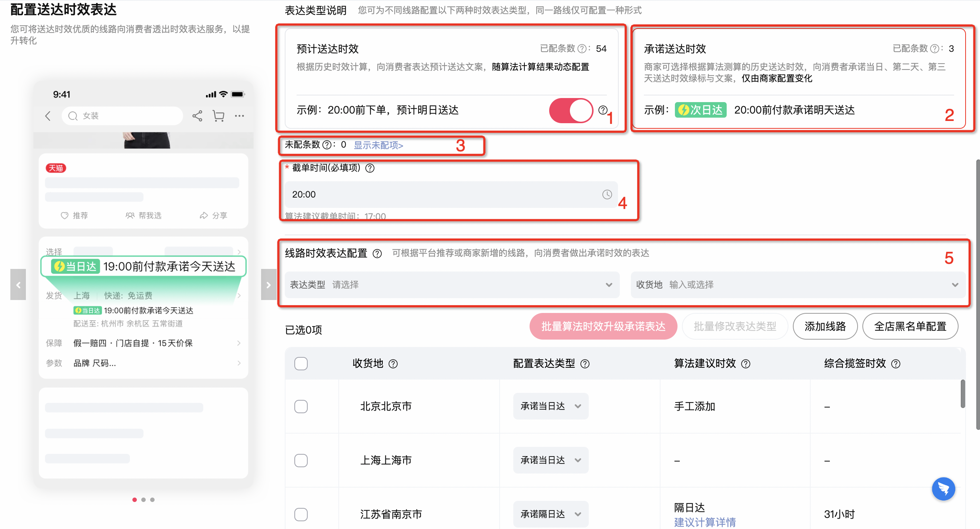Viewport: 980px width, 529px height.
Task: Click the share icon in phone preview
Action: (x=197, y=116)
